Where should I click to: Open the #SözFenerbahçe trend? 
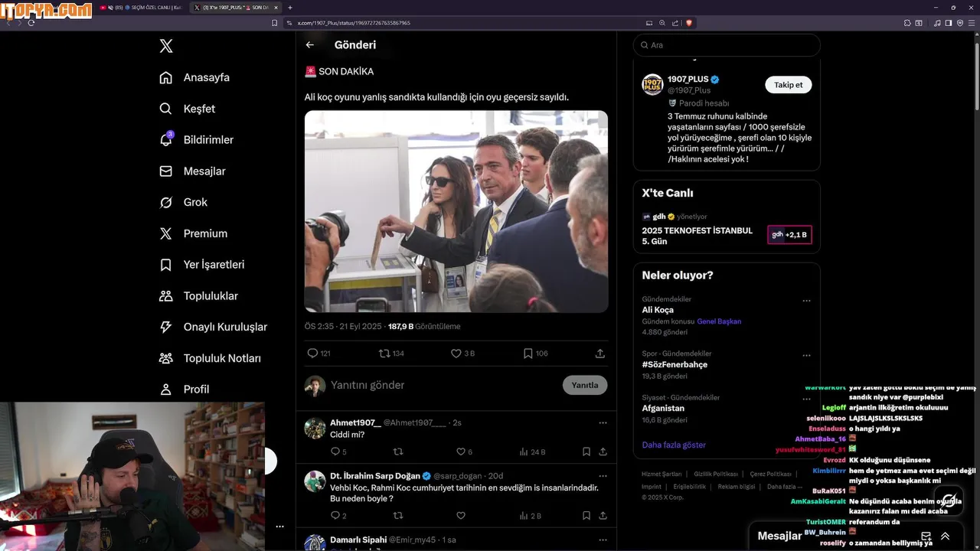pyautogui.click(x=675, y=364)
